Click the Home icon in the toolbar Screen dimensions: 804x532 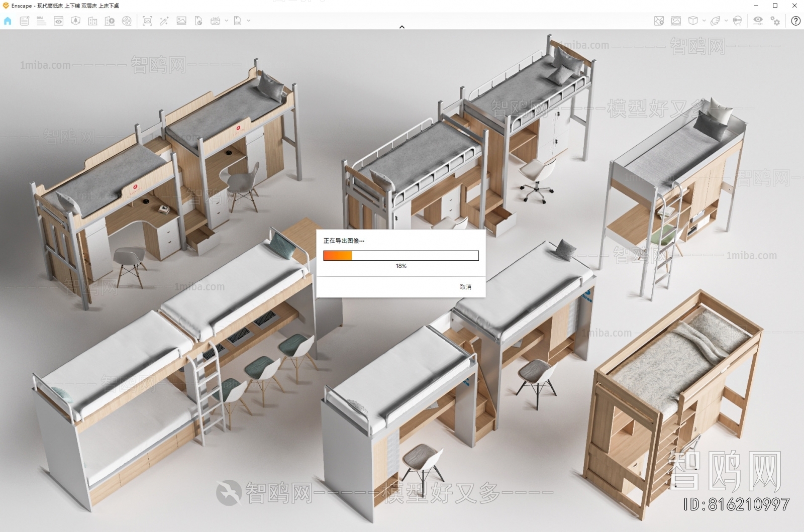coord(8,21)
